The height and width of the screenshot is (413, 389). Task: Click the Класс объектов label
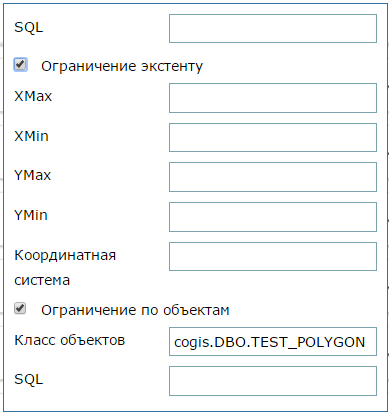[69, 340]
